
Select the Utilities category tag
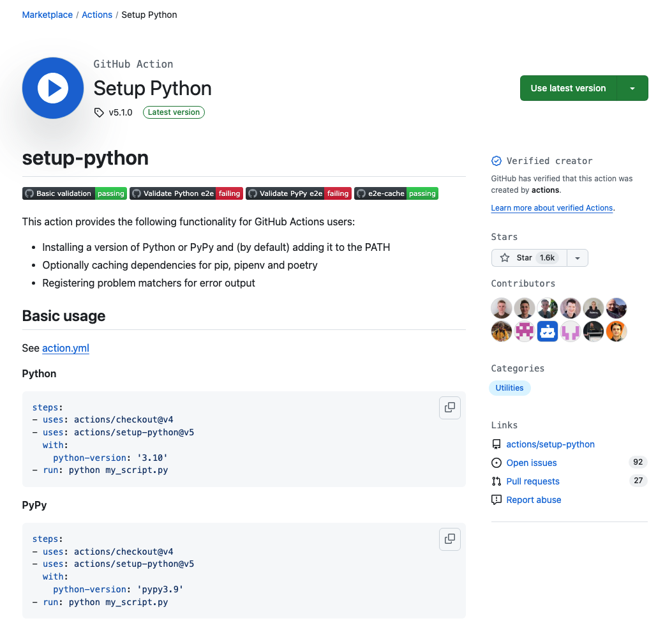[509, 388]
